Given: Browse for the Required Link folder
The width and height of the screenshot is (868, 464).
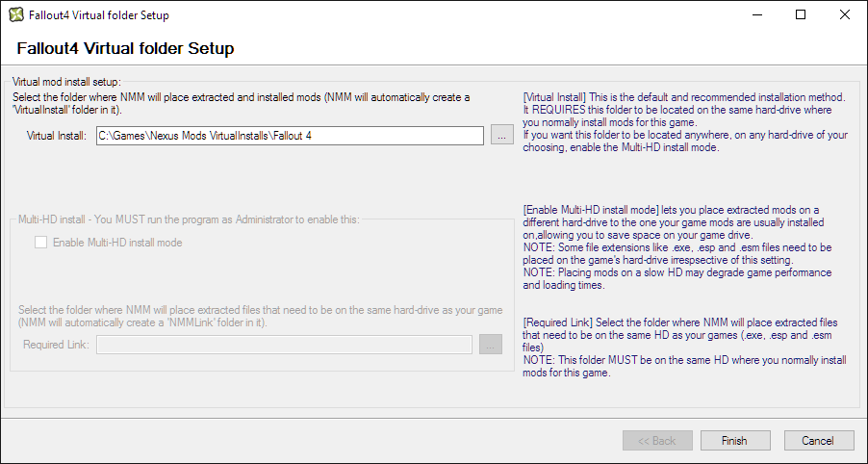Looking at the screenshot, I should coord(491,345).
